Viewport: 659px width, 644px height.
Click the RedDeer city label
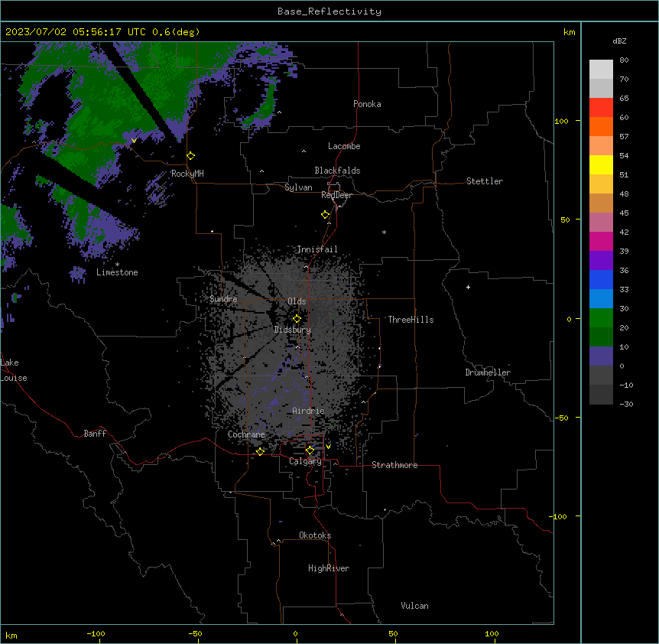tap(336, 195)
